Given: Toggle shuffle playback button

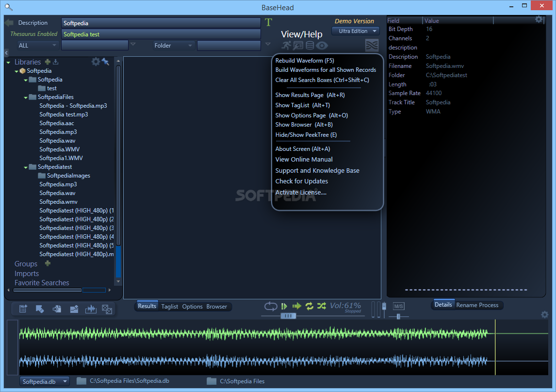Looking at the screenshot, I should click(x=322, y=306).
